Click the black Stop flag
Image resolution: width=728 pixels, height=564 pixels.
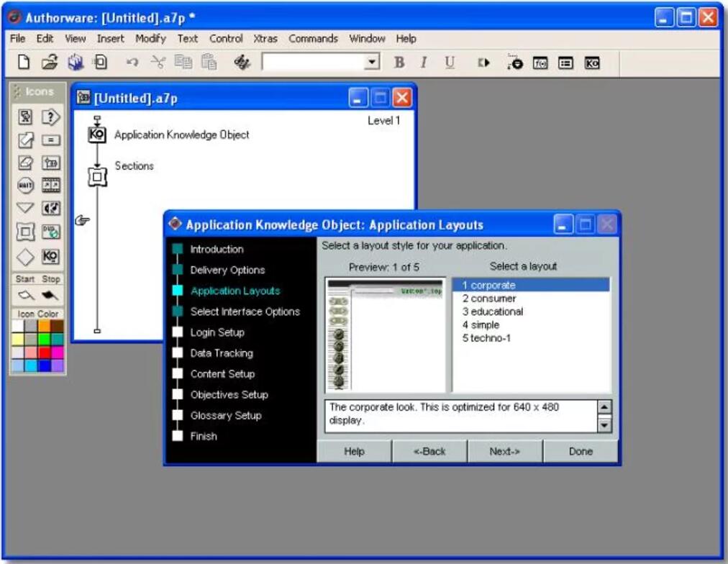[50, 295]
